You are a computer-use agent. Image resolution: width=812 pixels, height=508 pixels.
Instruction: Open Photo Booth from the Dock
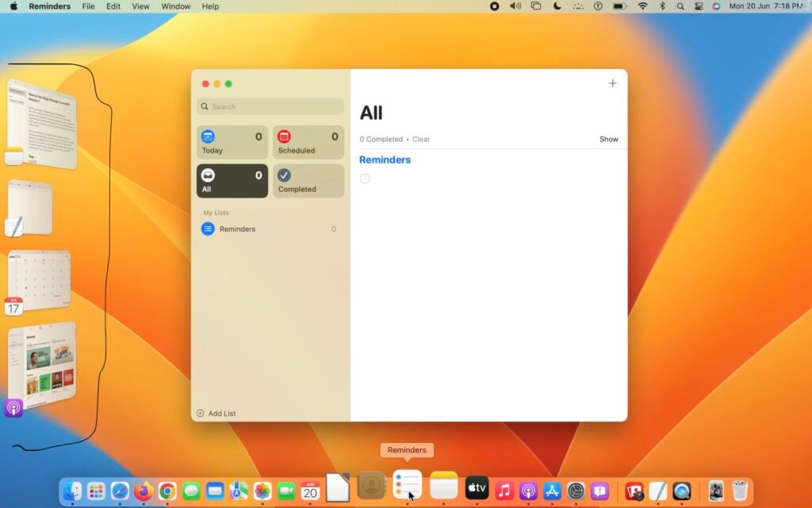634,491
